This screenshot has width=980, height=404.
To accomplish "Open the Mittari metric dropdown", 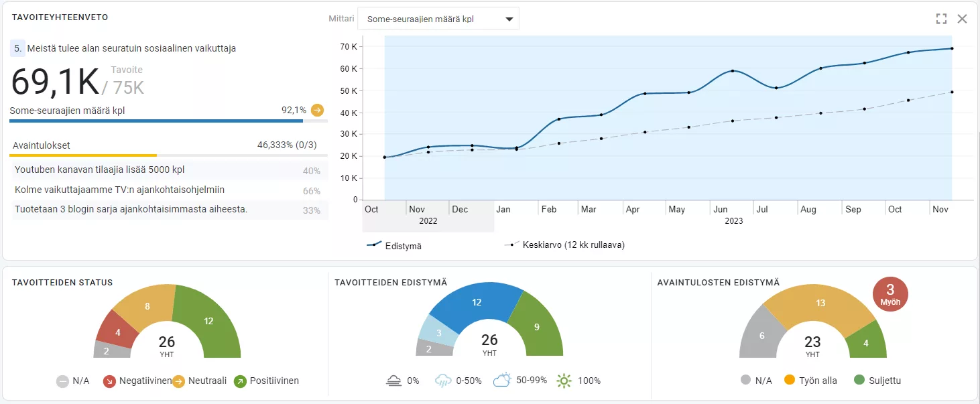I will (x=439, y=18).
